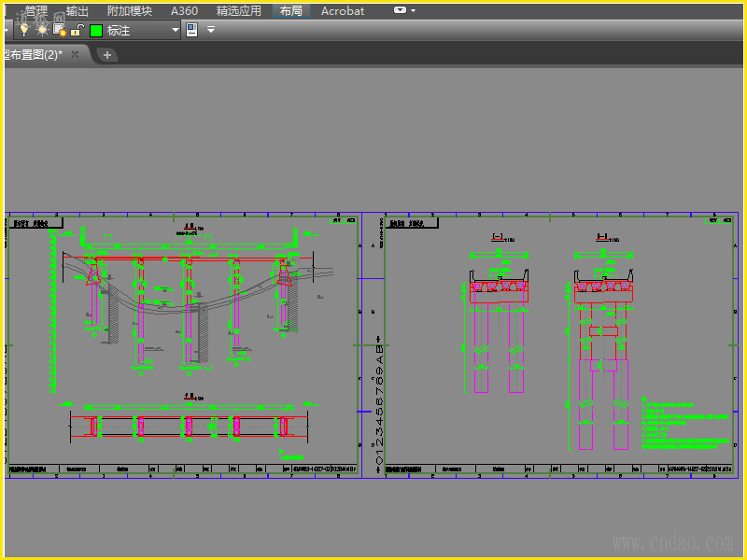Image resolution: width=747 pixels, height=560 pixels.
Task: Select the 布局 ribbon tab
Action: (291, 10)
